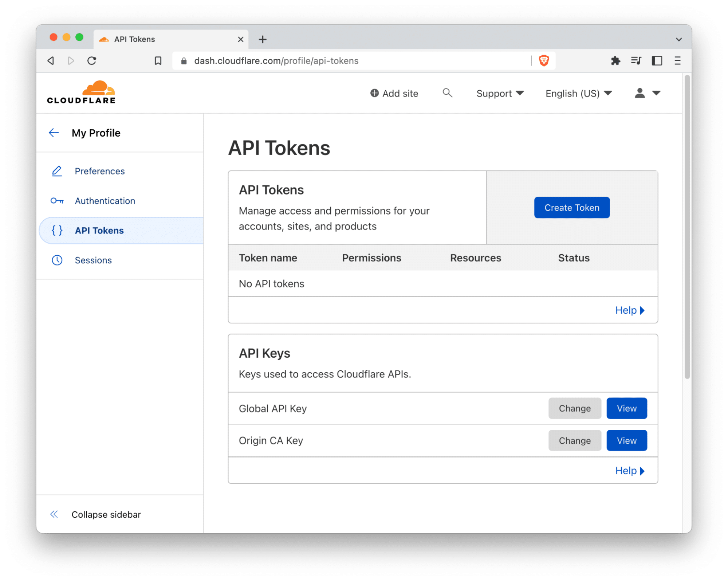Select API Tokens sidebar item
This screenshot has width=728, height=581.
click(121, 231)
